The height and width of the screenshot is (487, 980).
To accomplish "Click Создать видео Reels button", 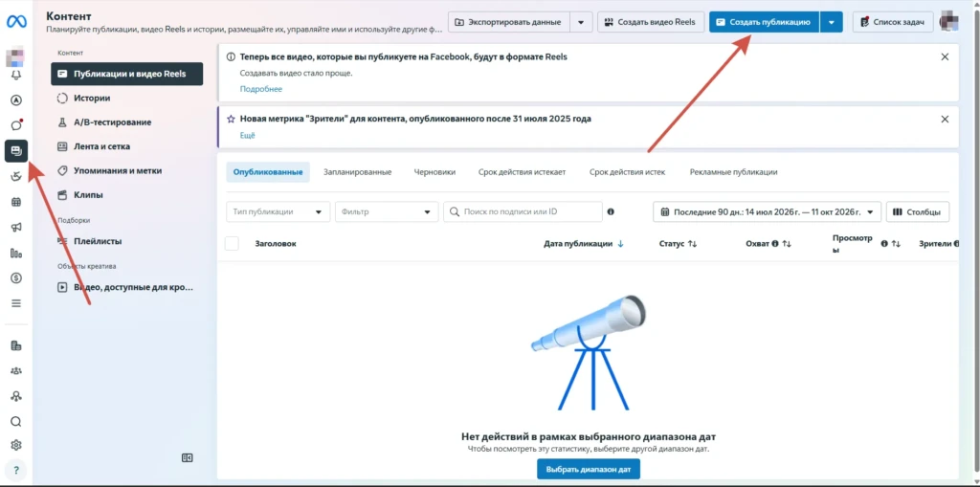I will [x=651, y=22].
